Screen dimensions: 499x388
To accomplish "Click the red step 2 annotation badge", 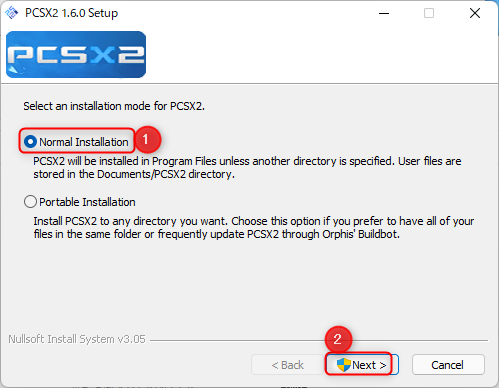I will point(338,339).
